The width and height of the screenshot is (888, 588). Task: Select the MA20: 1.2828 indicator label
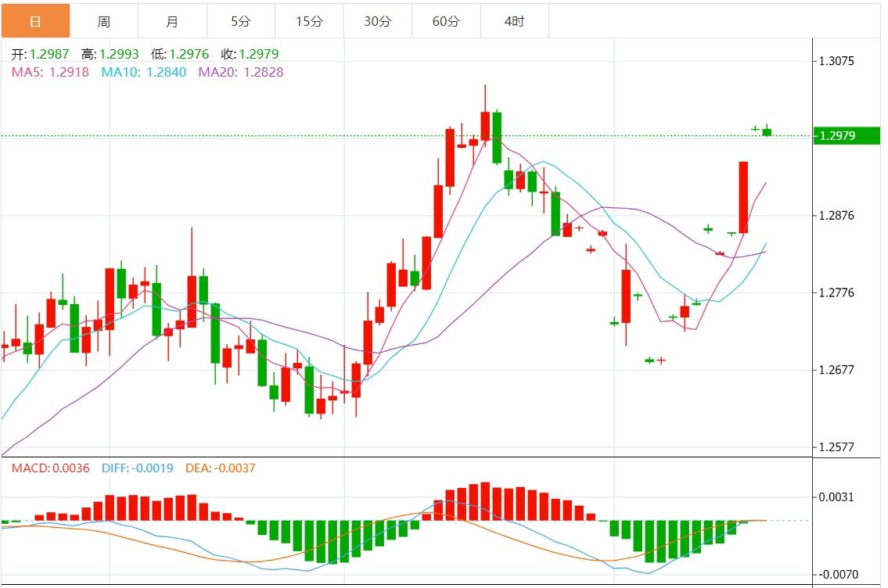pos(240,72)
